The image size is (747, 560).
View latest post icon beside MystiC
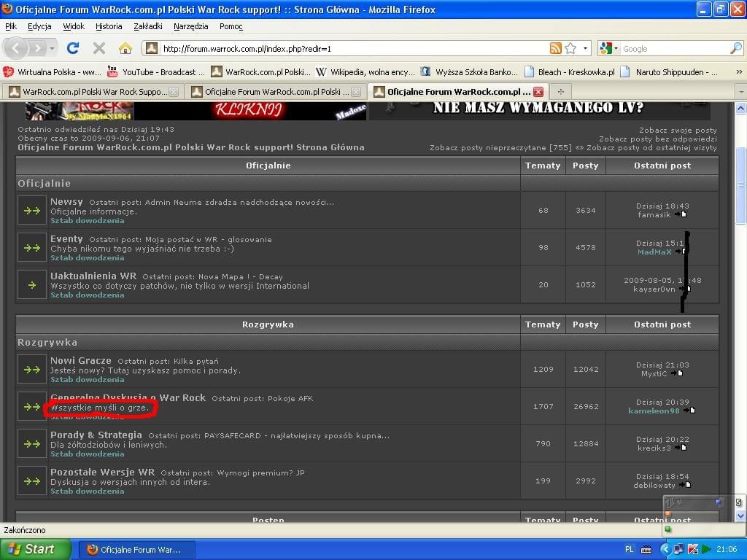click(677, 373)
